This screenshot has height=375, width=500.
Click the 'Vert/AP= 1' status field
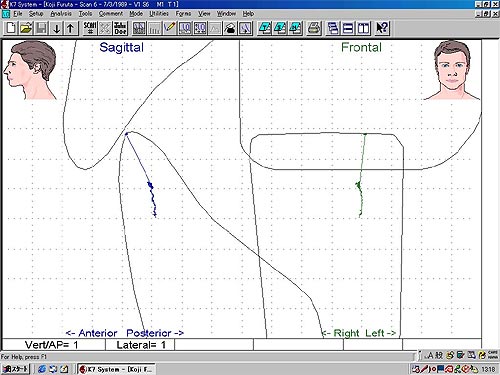53,345
